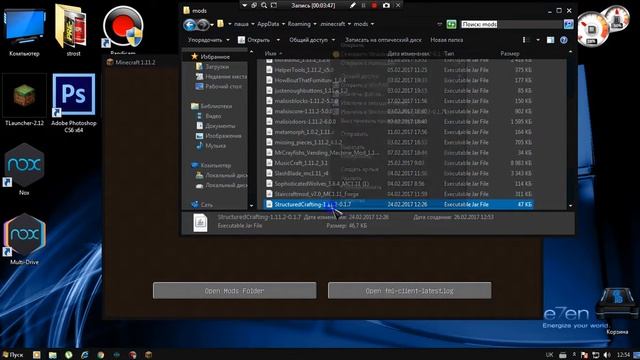Expand the .minecraft breadcrumb drop-down

tap(349, 24)
